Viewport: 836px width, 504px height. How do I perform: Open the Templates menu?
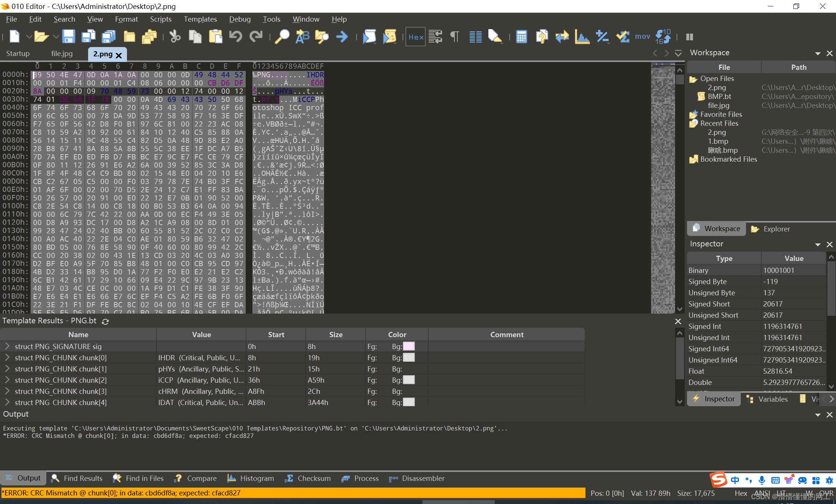tap(200, 19)
